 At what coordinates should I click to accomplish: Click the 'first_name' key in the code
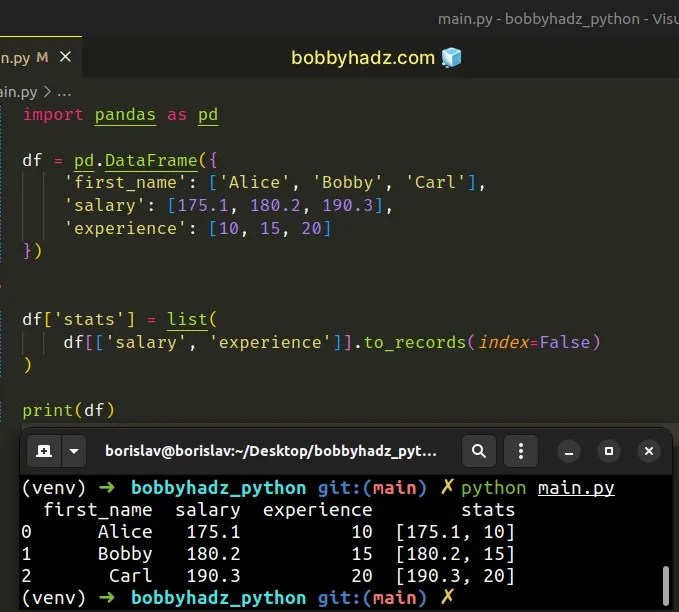[125, 182]
